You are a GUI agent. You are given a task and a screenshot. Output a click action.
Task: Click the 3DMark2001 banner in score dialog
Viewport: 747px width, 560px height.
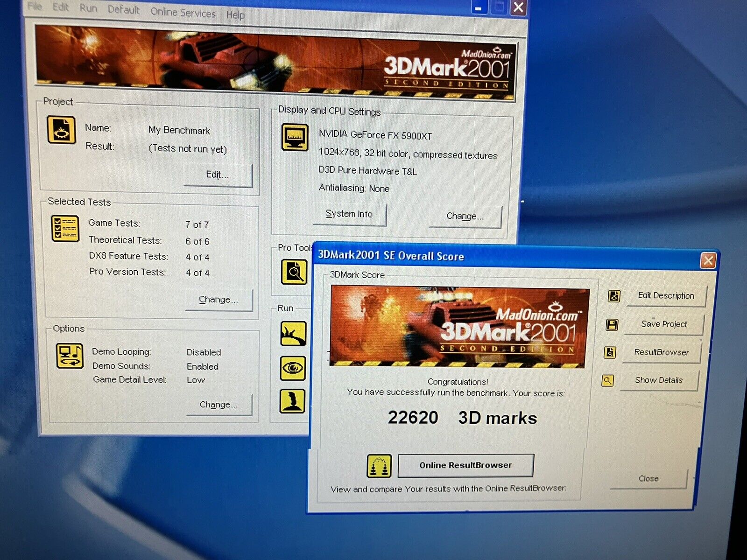(458, 327)
